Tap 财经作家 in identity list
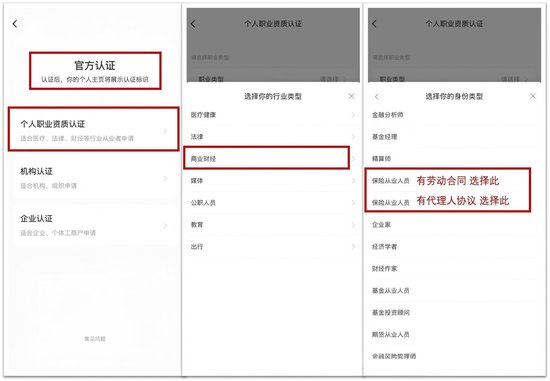This screenshot has width=550, height=381. pos(454,268)
